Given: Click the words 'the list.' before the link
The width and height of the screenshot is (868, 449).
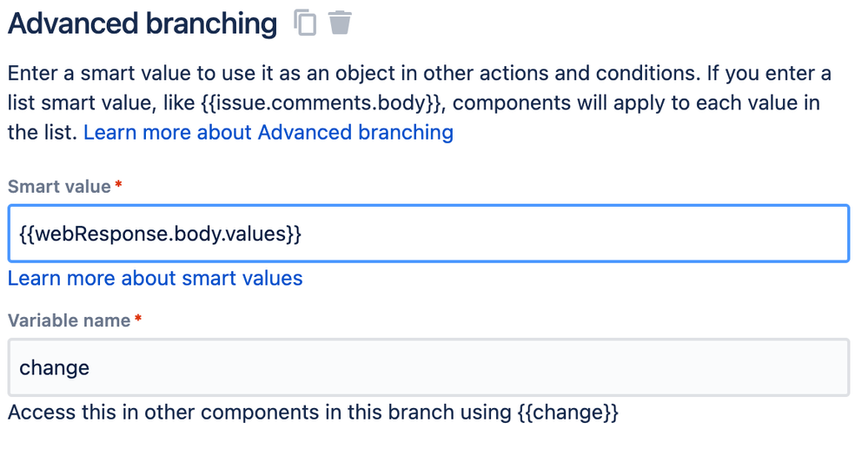Looking at the screenshot, I should click(43, 132).
